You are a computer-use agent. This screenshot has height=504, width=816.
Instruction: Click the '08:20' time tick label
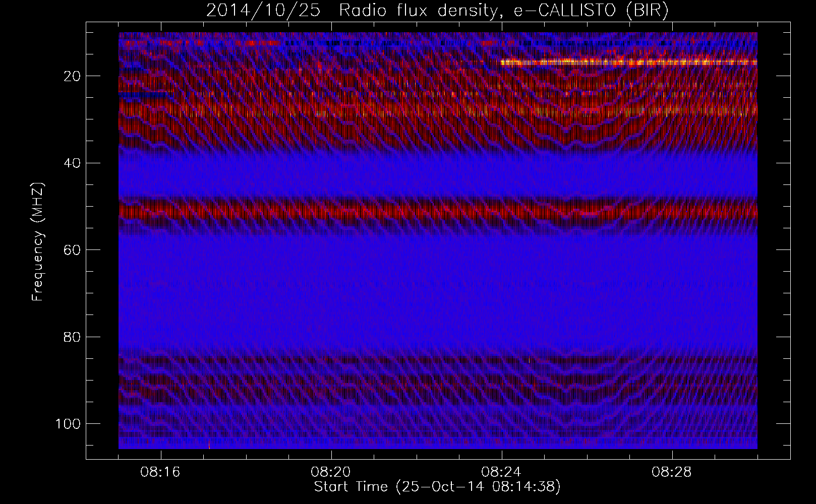click(331, 472)
